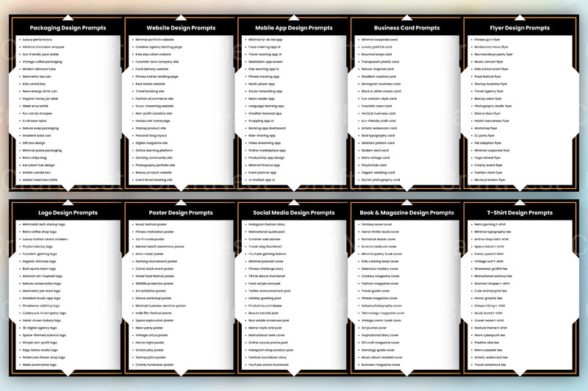
Task: Select 'Minimal portfolio website' list item
Action: point(154,40)
